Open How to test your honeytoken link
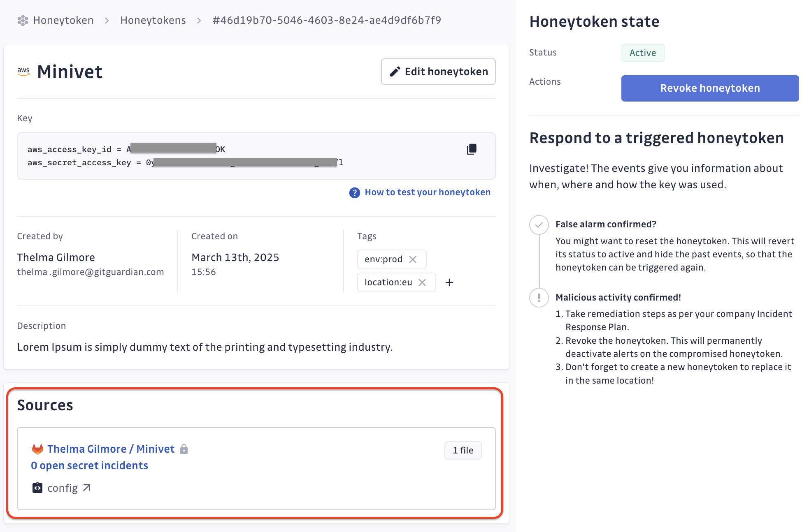 [x=428, y=192]
